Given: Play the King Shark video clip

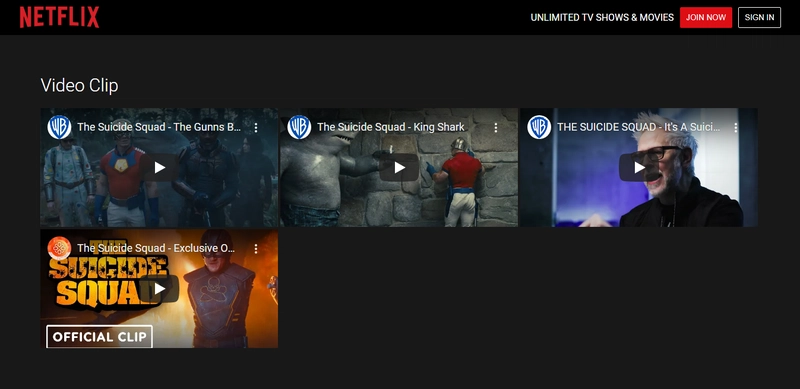Looking at the screenshot, I should click(399, 167).
